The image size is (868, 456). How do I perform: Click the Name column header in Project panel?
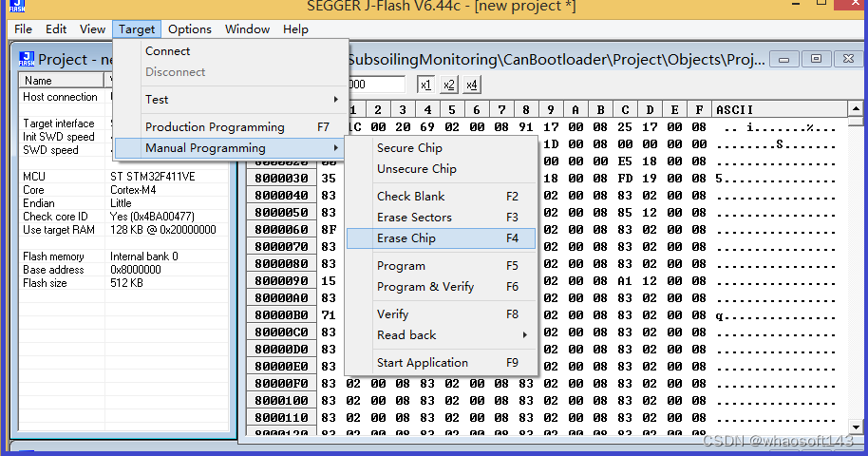[x=62, y=81]
